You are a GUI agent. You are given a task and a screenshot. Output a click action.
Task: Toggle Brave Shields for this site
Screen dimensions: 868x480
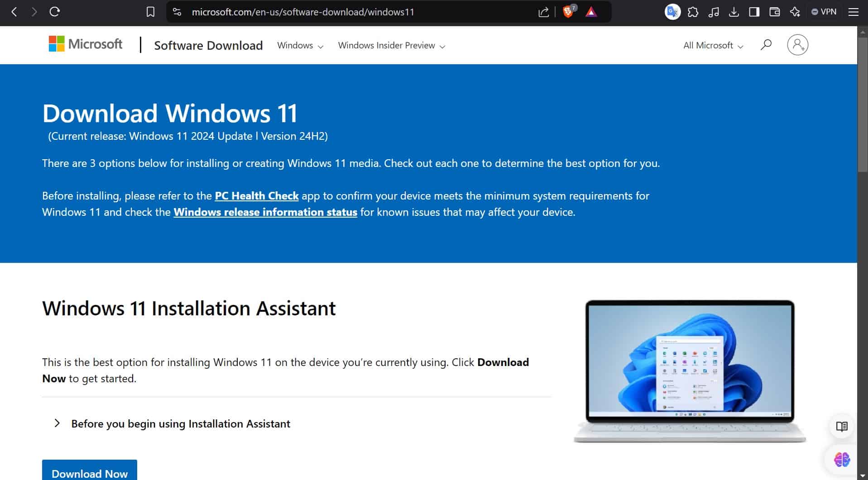click(568, 12)
